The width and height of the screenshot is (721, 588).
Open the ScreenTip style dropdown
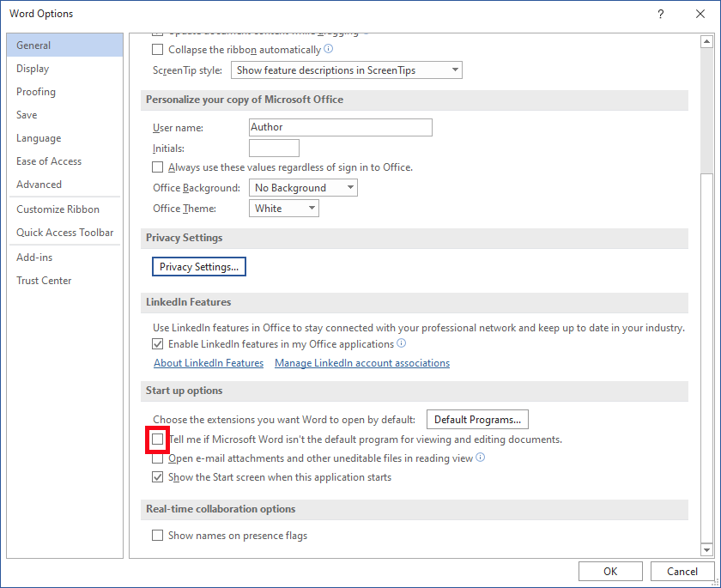coord(347,70)
